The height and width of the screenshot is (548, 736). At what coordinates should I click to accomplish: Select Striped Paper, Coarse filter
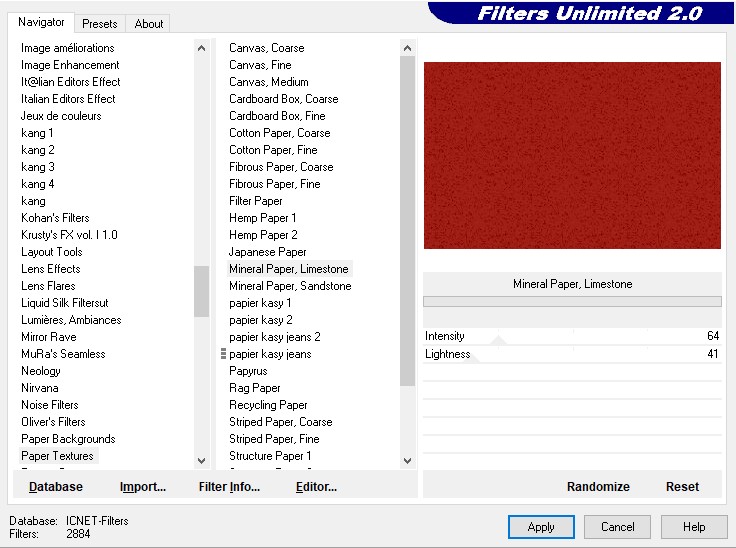(281, 422)
